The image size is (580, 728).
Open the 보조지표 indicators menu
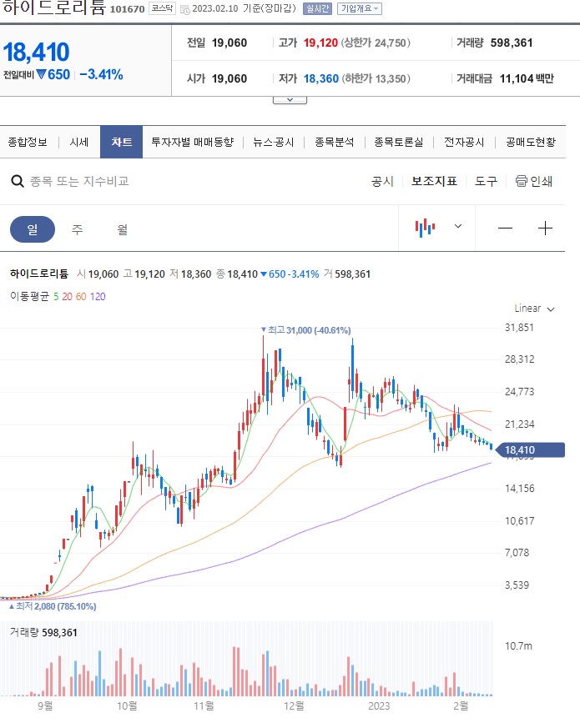point(434,181)
